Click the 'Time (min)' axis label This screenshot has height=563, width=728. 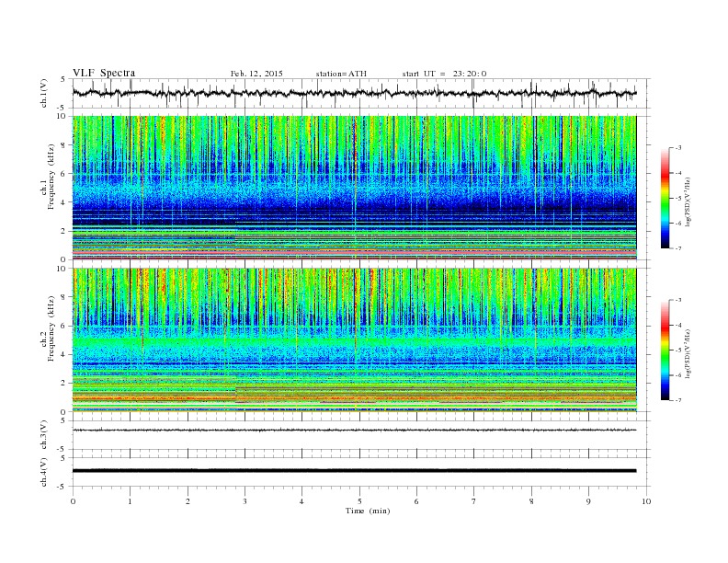[x=368, y=511]
